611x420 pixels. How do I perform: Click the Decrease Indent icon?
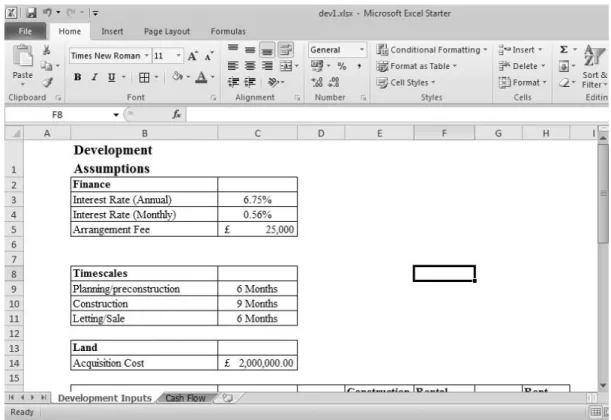tap(233, 82)
